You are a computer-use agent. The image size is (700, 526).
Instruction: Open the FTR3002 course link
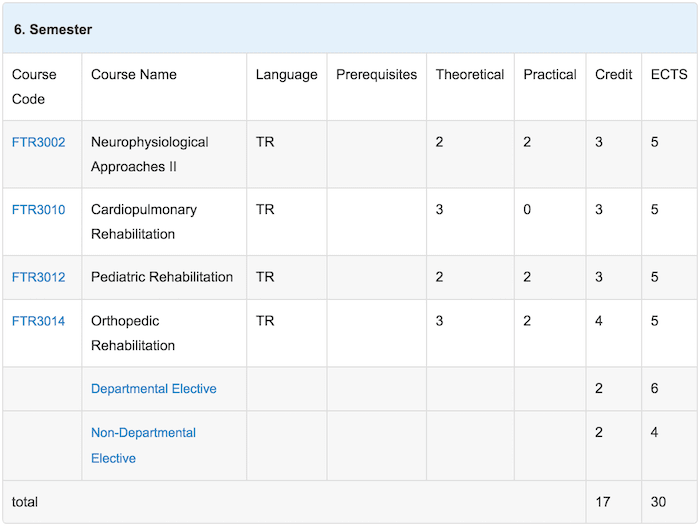point(38,142)
